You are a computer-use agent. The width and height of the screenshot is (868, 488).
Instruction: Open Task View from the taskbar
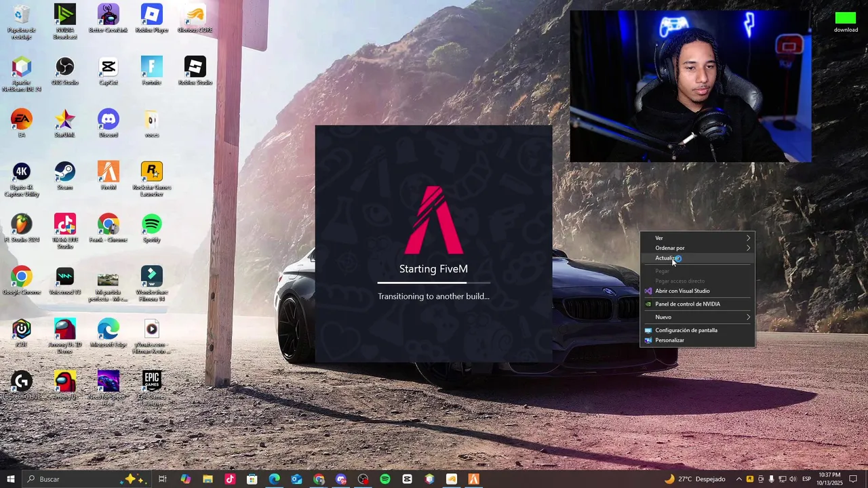pyautogui.click(x=163, y=479)
